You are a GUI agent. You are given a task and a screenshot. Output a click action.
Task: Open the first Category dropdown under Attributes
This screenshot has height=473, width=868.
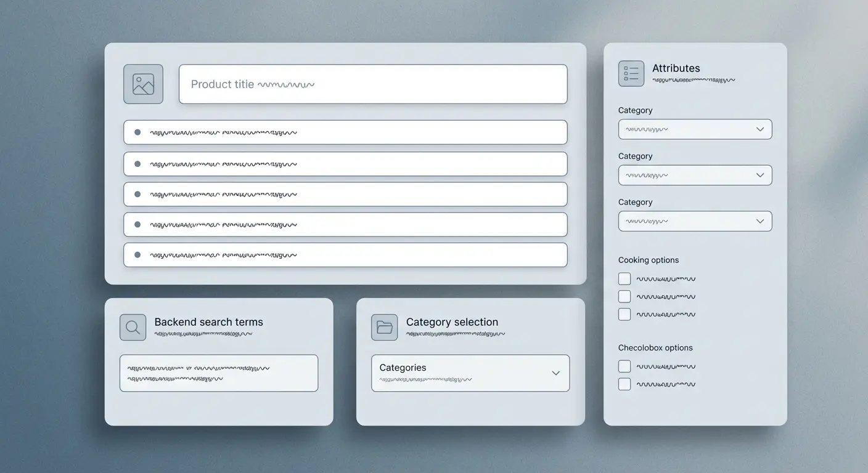pos(695,129)
